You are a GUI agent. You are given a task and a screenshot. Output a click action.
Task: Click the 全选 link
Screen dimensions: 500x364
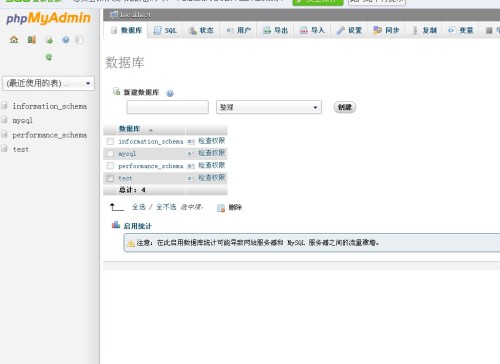click(x=139, y=207)
